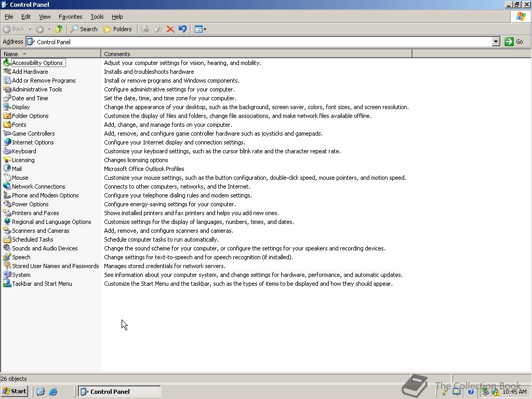Click the Address field showing Control Panel
Screen dimensions: 532x399
[259, 42]
